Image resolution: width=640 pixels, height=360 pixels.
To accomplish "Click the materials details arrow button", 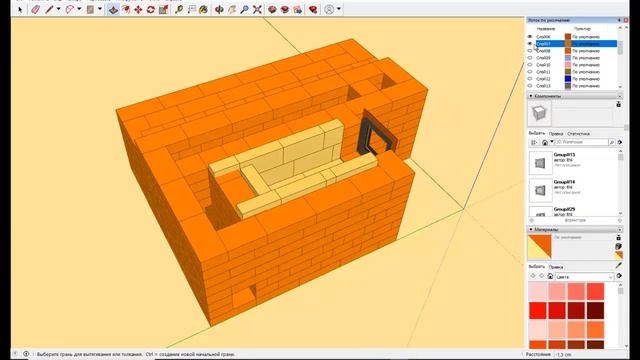I will (x=619, y=276).
